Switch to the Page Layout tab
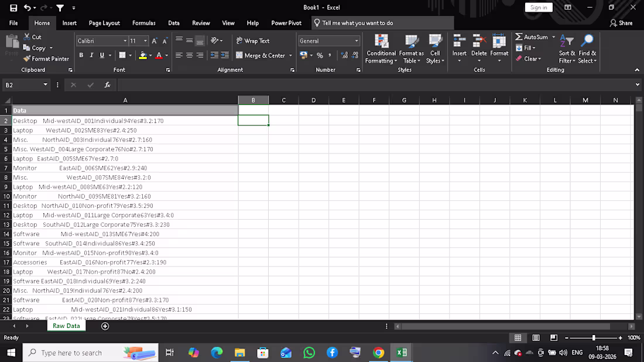 (104, 23)
